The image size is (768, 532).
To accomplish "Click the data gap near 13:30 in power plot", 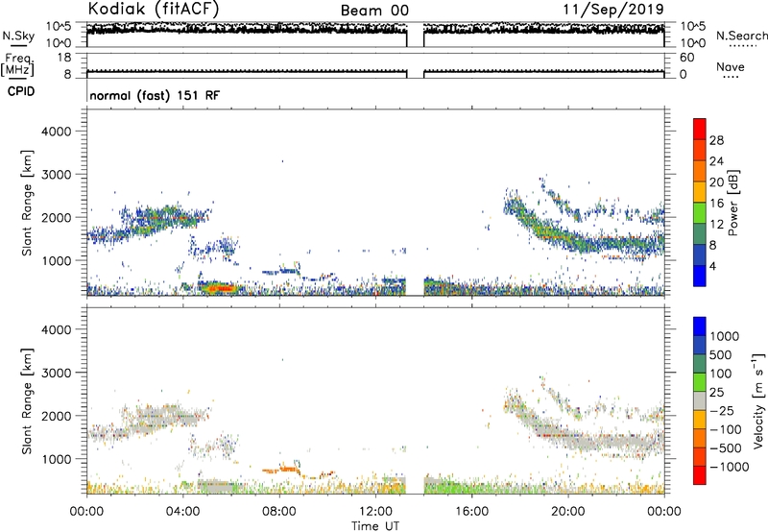I will tap(416, 202).
